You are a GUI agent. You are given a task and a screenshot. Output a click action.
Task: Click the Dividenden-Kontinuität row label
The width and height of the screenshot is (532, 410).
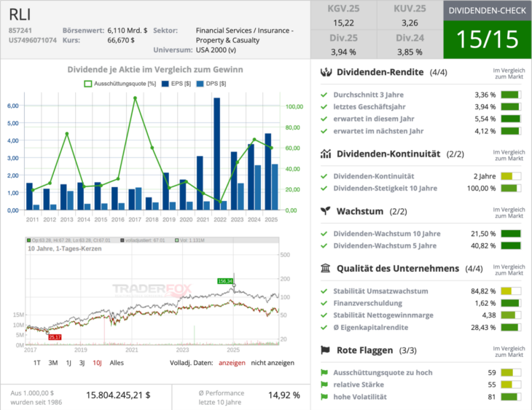(x=374, y=176)
